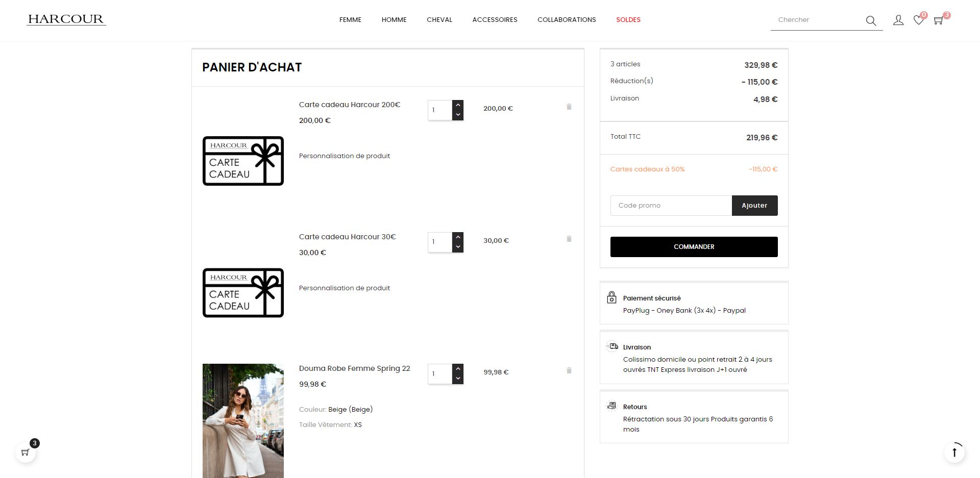The width and height of the screenshot is (980, 478).
Task: Click Ajouter to apply promo code
Action: [754, 206]
